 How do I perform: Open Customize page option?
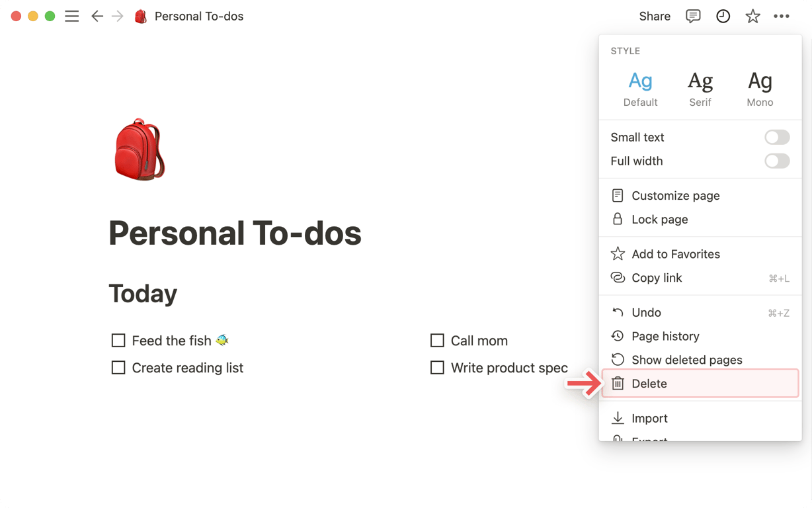coord(700,196)
